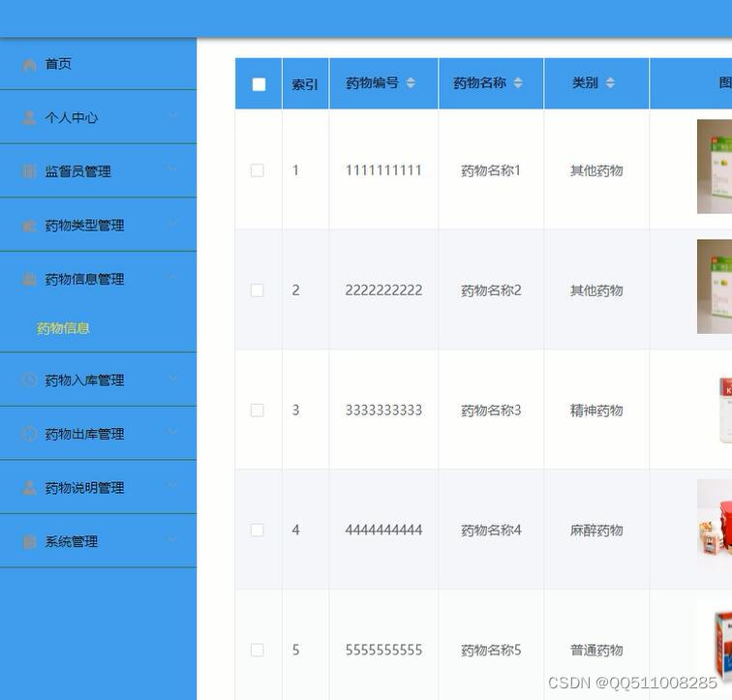Screen dimensions: 732x700
Task: Click the cell 1111111111
Action: click(383, 170)
